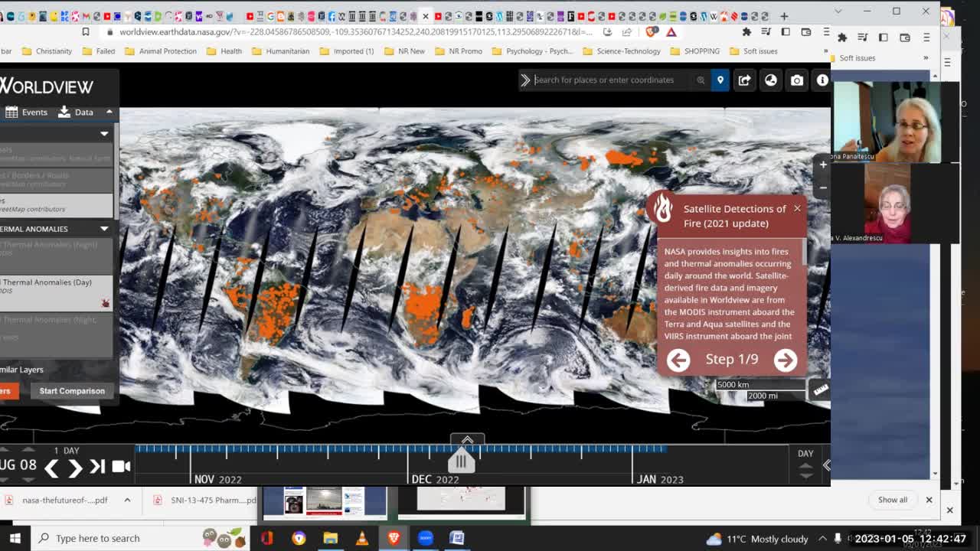
Task: Select Thermal Anomalies (Day) layer row
Action: 56,292
